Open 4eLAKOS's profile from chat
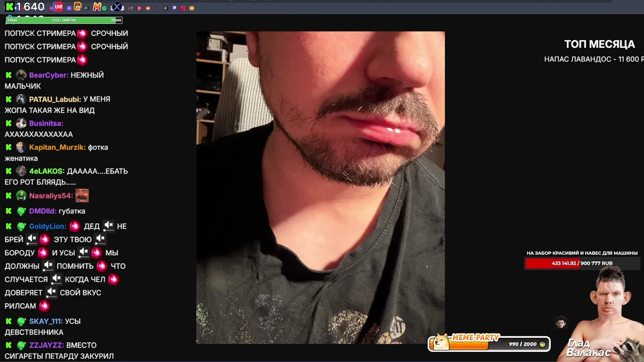Image resolution: width=644 pixels, height=362 pixels. [47, 171]
